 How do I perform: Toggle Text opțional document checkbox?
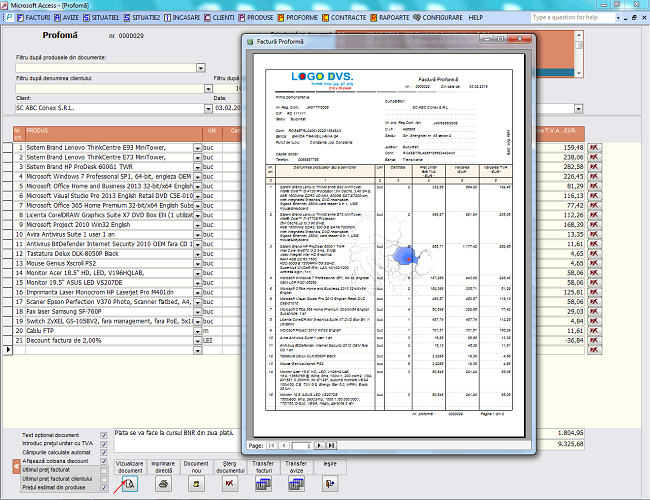[x=104, y=435]
